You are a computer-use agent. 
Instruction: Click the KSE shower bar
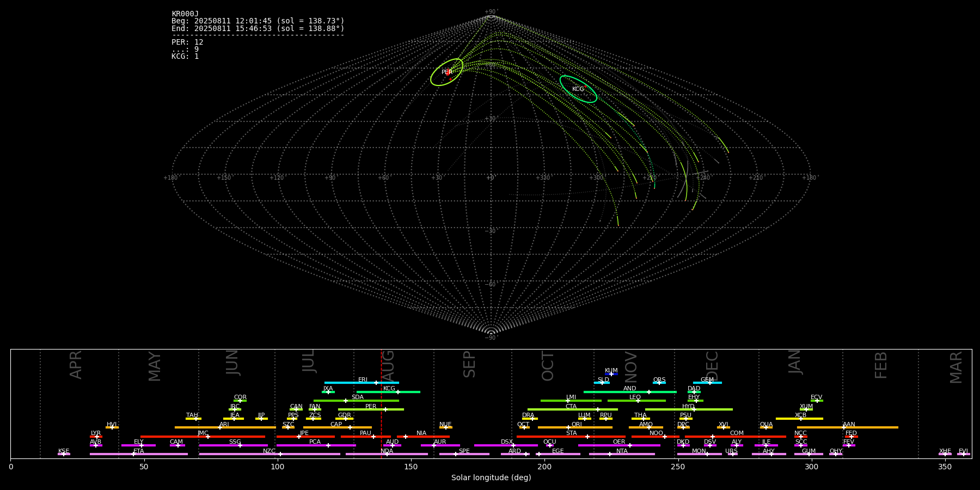pos(64,454)
